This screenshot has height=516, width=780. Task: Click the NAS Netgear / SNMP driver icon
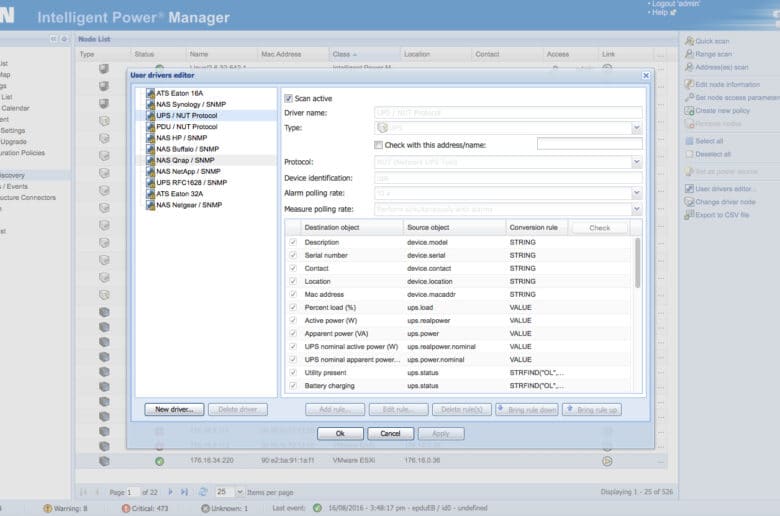(x=150, y=205)
